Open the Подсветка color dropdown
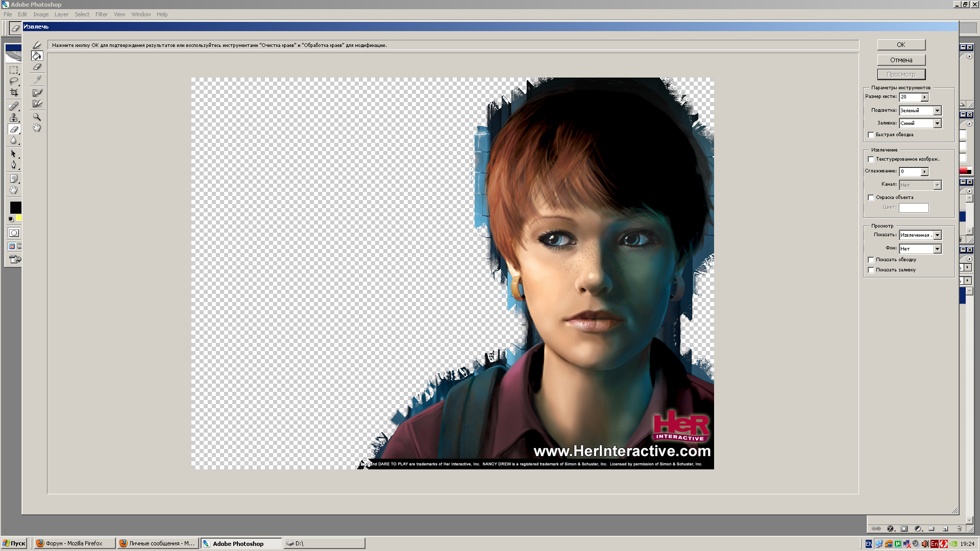The image size is (980, 551). tap(937, 111)
